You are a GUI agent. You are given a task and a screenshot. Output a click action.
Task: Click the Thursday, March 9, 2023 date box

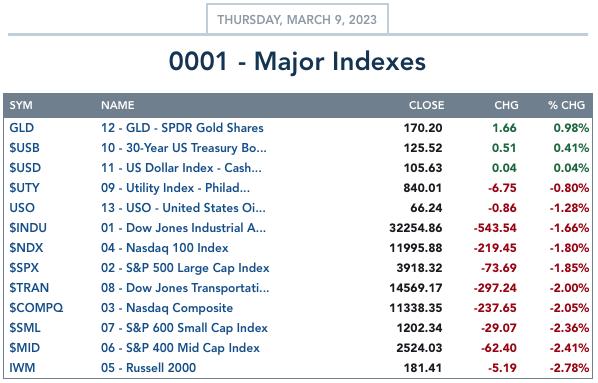[x=297, y=19]
